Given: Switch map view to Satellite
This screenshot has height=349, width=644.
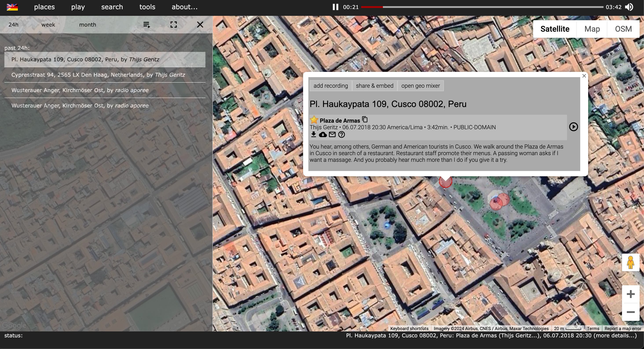Looking at the screenshot, I should [555, 29].
